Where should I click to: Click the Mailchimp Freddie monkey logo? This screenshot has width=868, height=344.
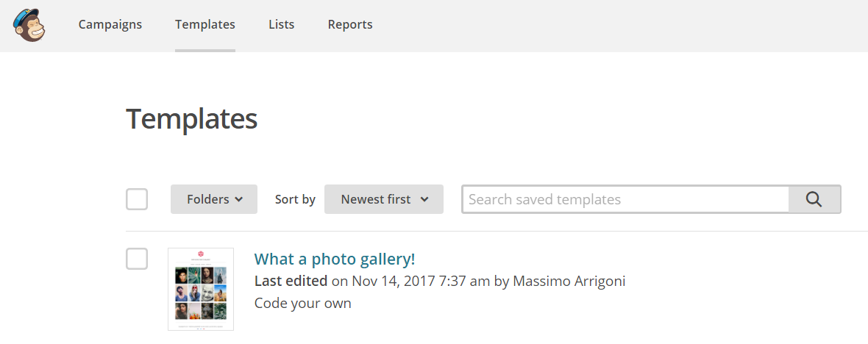30,26
